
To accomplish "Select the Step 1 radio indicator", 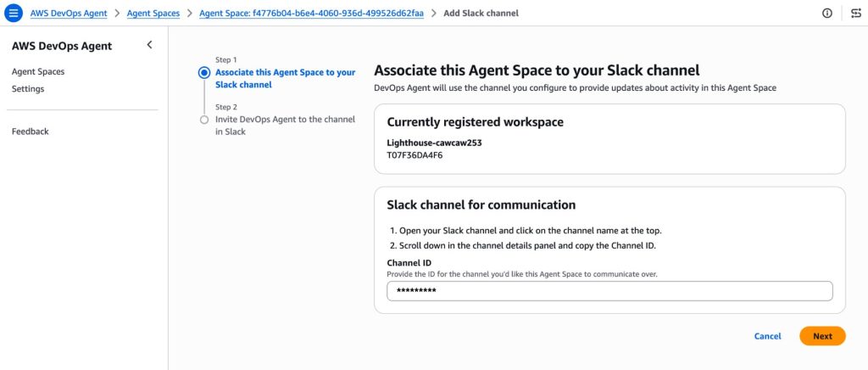I will tap(203, 73).
